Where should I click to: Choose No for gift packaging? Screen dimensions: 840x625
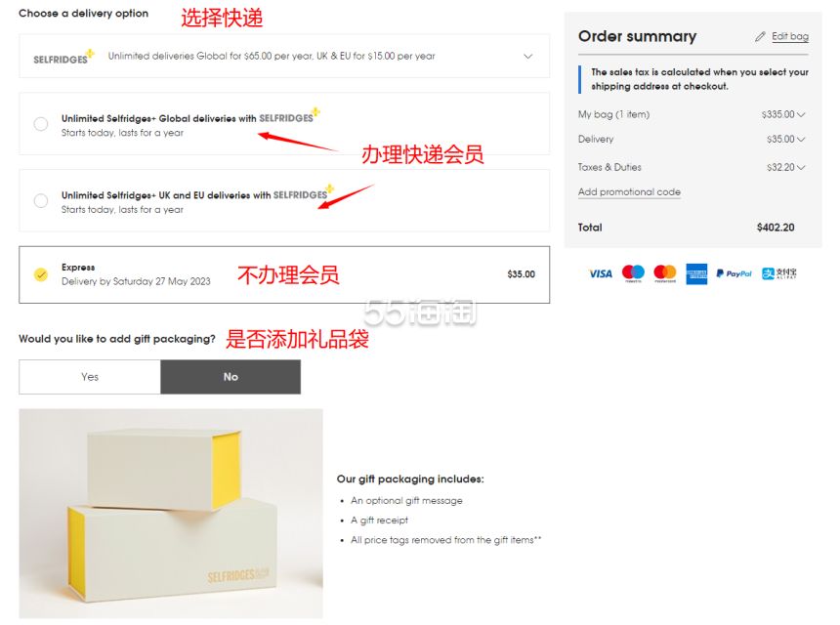(231, 377)
